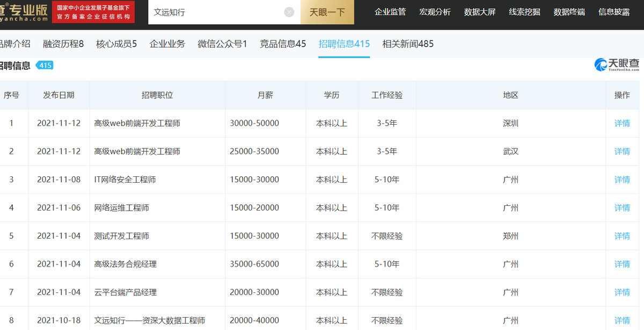
Task: Click the 415 count badge
Action: [x=45, y=66]
